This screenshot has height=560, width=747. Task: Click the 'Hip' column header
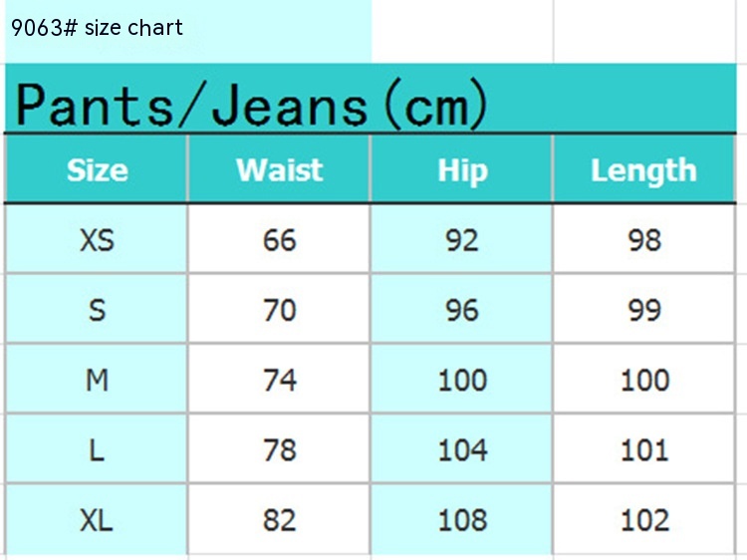click(462, 169)
